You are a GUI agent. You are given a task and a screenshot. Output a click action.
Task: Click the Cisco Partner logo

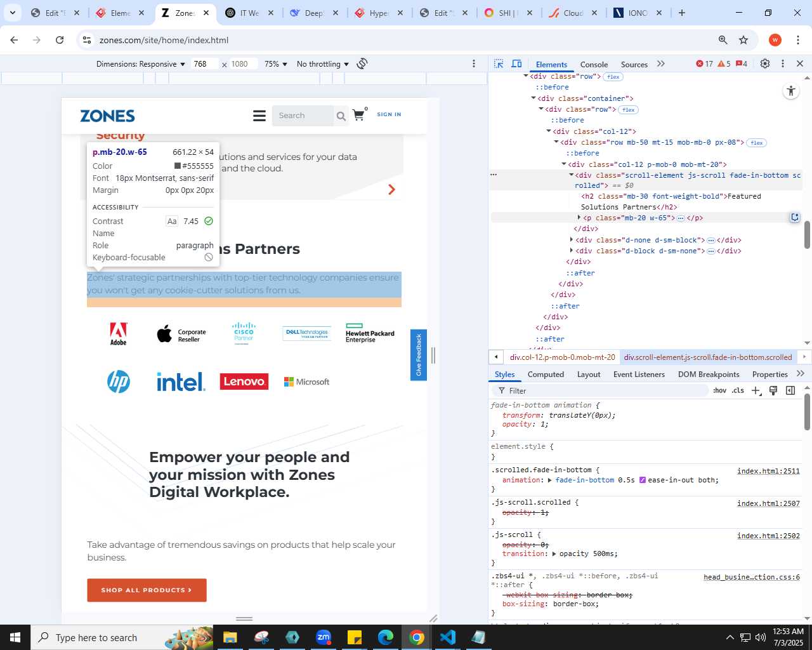coord(244,332)
